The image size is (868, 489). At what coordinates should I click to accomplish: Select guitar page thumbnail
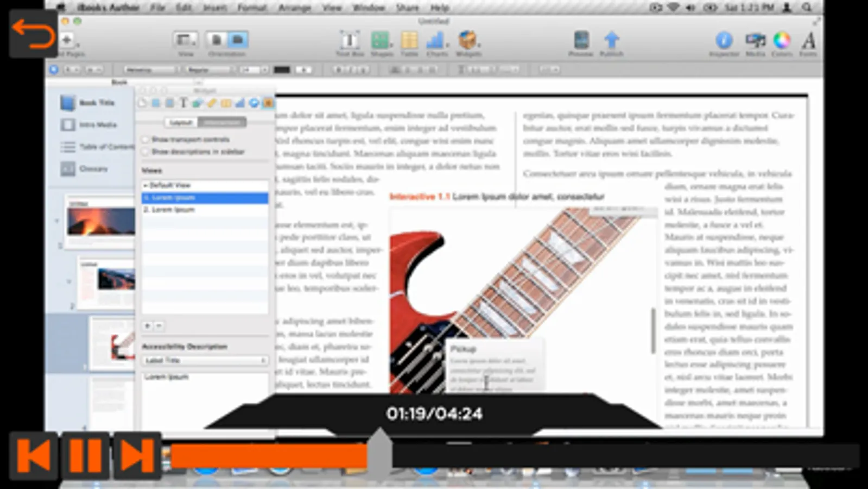click(x=112, y=343)
